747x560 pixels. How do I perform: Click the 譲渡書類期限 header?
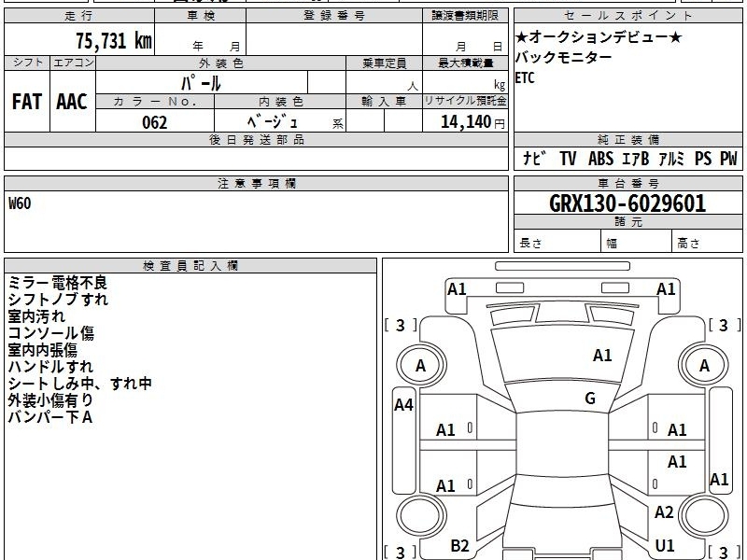click(x=465, y=16)
